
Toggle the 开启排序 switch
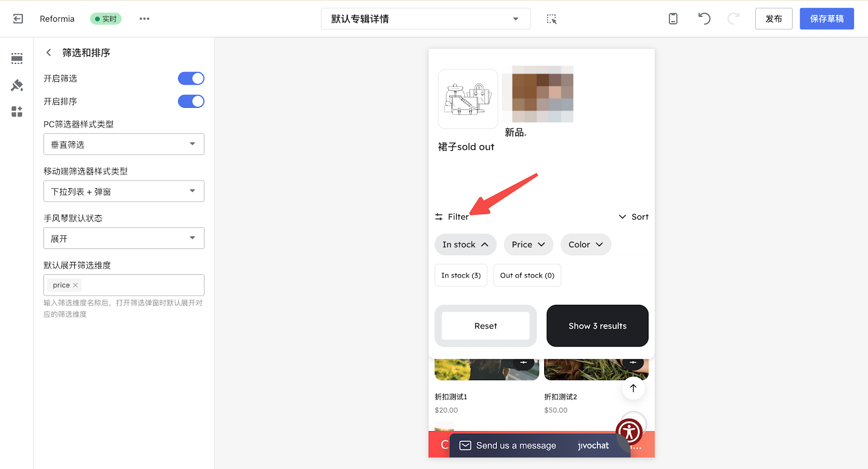coord(191,101)
